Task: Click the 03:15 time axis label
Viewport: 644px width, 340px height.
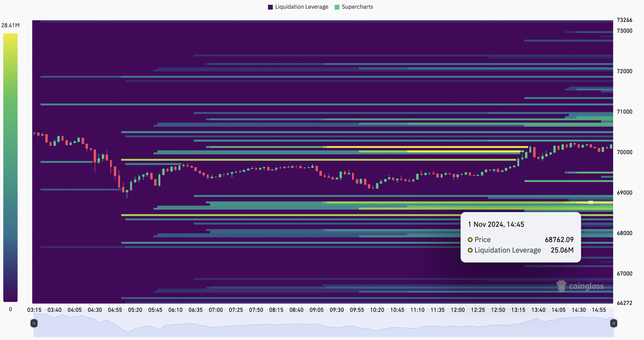Action: pos(34,310)
